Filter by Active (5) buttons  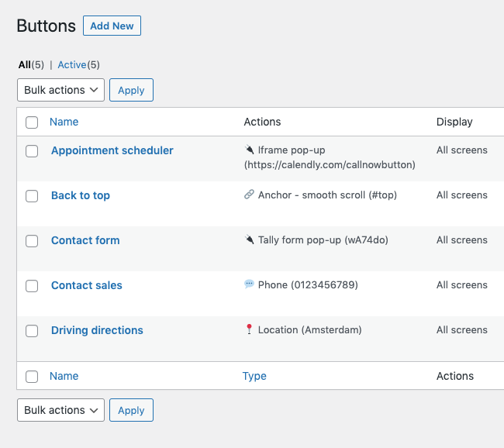pos(79,65)
